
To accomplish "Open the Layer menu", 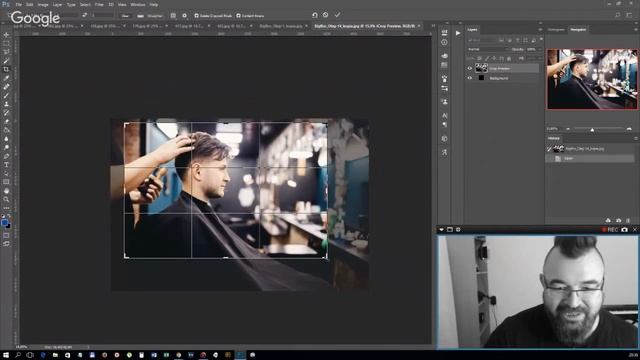I will pos(58,4).
